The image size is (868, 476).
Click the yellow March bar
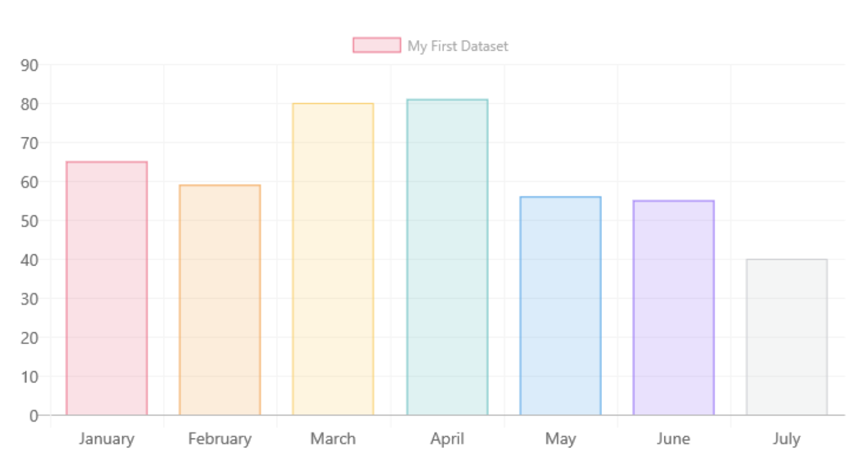pos(333,259)
